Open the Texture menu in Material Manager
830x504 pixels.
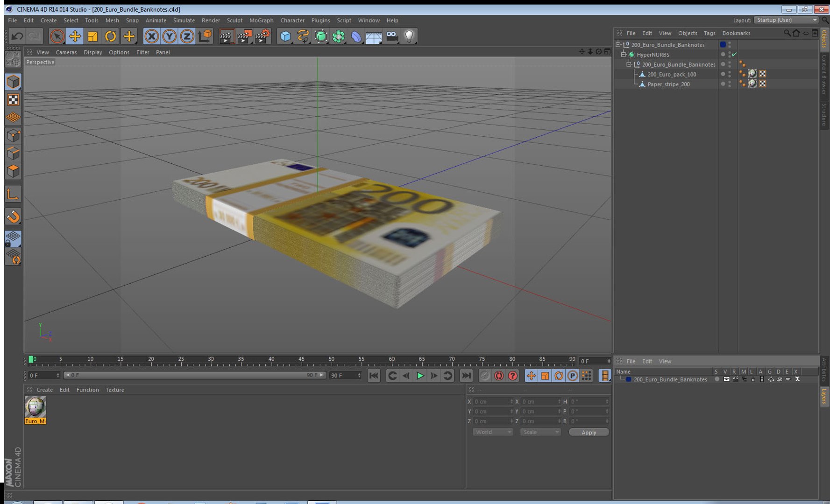pyautogui.click(x=115, y=390)
